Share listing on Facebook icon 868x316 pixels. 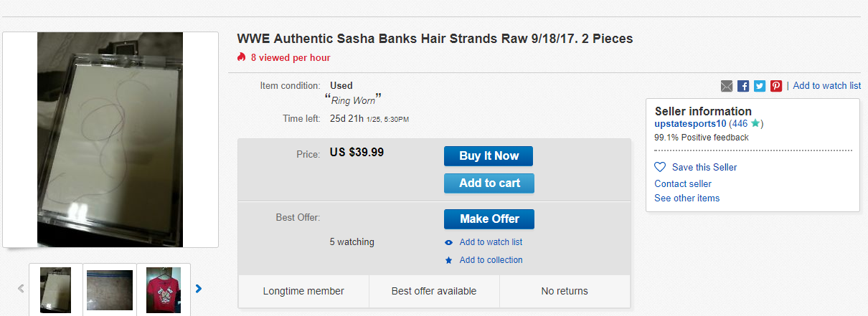pos(743,86)
